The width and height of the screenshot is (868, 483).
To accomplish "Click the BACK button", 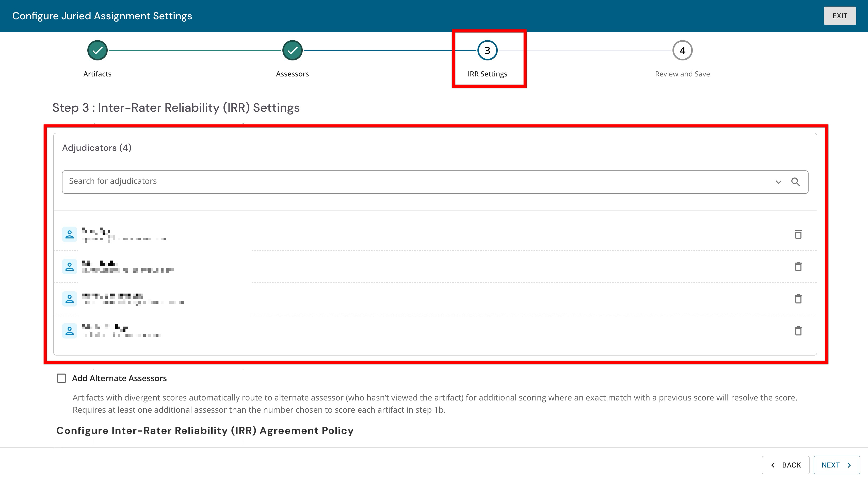I will coord(785,465).
